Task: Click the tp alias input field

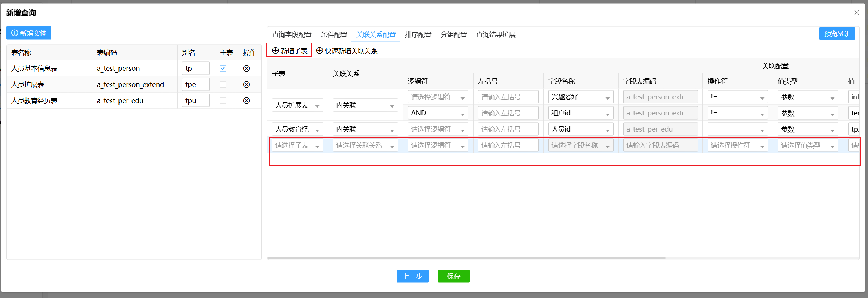Action: click(x=196, y=69)
